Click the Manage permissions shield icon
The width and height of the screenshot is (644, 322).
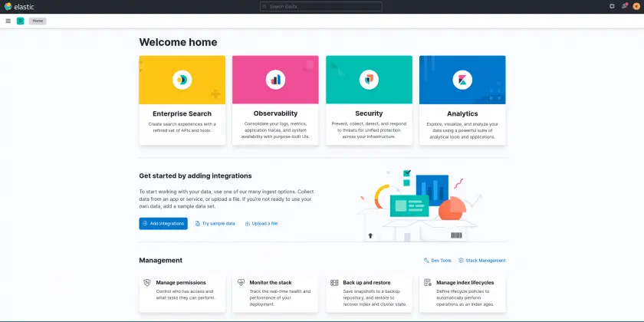click(x=147, y=283)
